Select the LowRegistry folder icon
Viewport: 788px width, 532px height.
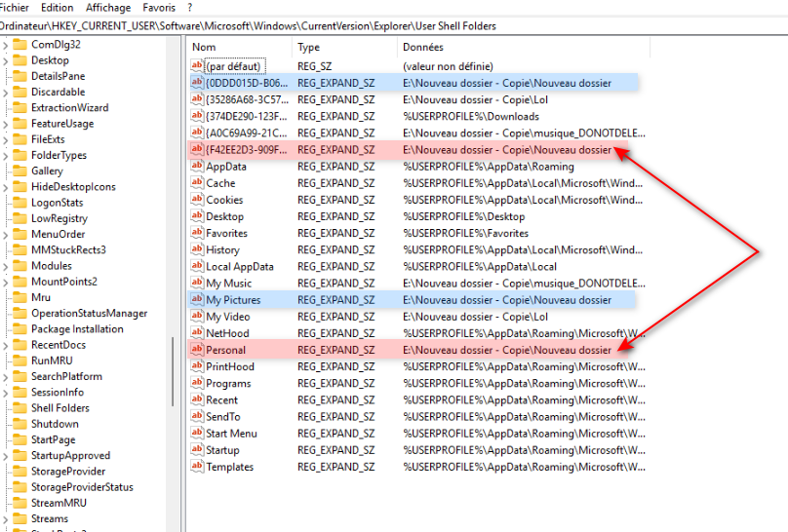pyautogui.click(x=20, y=218)
